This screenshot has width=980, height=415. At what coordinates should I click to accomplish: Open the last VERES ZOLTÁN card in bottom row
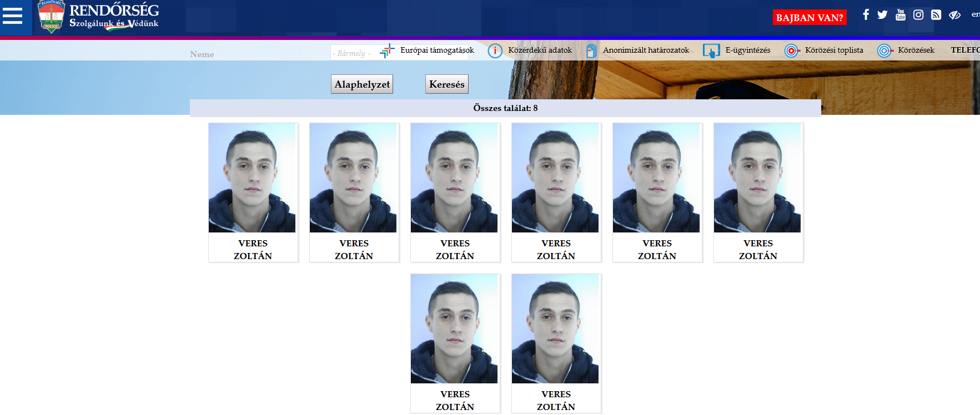pos(556,343)
